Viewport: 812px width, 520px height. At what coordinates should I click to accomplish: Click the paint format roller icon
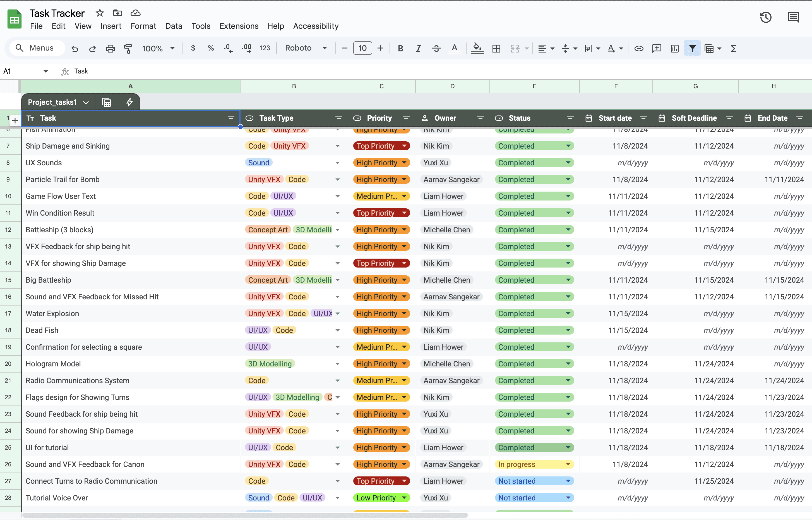pos(128,48)
